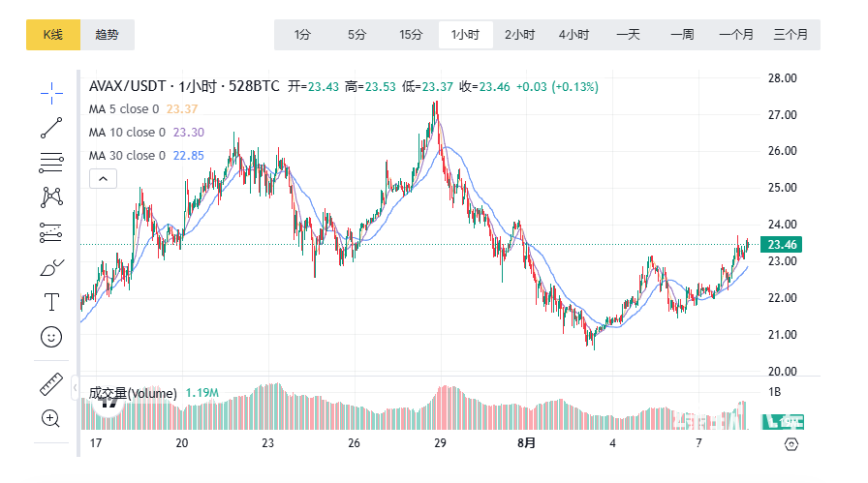Select the trend line drawing tool
Screen dimensions: 868x483
(x=51, y=127)
